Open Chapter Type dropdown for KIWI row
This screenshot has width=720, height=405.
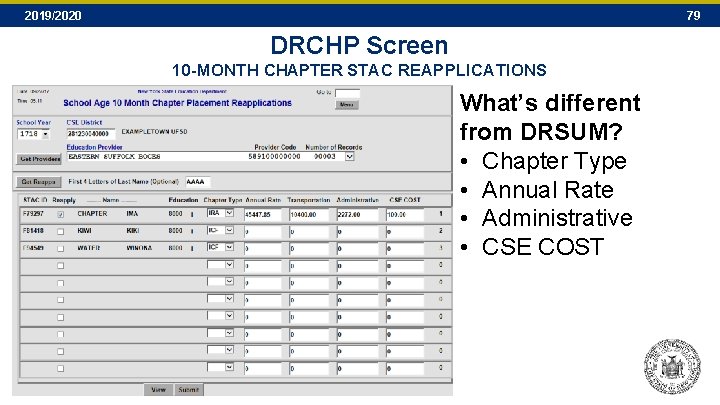[229, 230]
